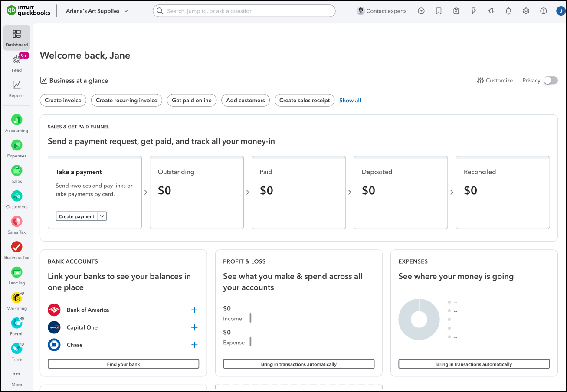
Task: Open Lending in the sidebar
Action: coord(16,276)
